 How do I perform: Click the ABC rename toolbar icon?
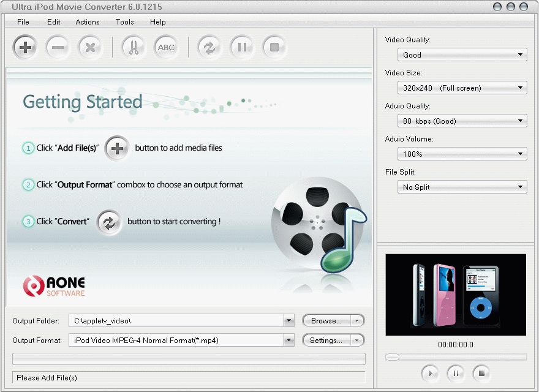[x=166, y=47]
